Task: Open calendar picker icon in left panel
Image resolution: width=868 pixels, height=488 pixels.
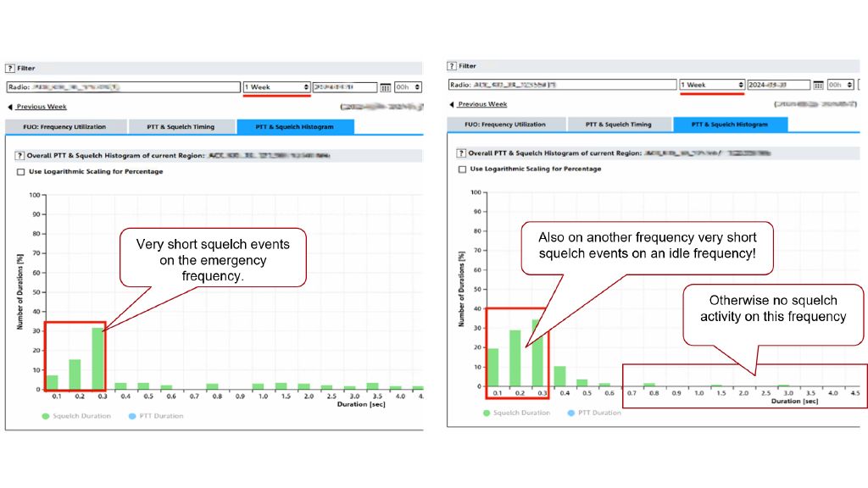Action: [386, 87]
